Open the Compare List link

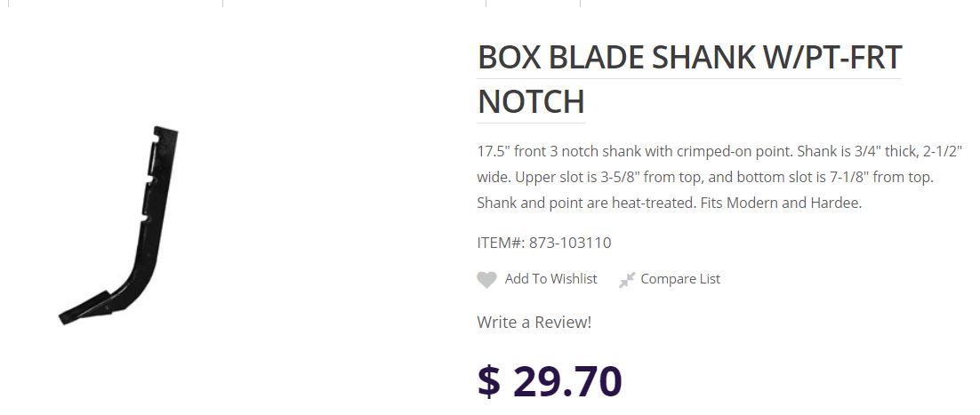pyautogui.click(x=680, y=279)
